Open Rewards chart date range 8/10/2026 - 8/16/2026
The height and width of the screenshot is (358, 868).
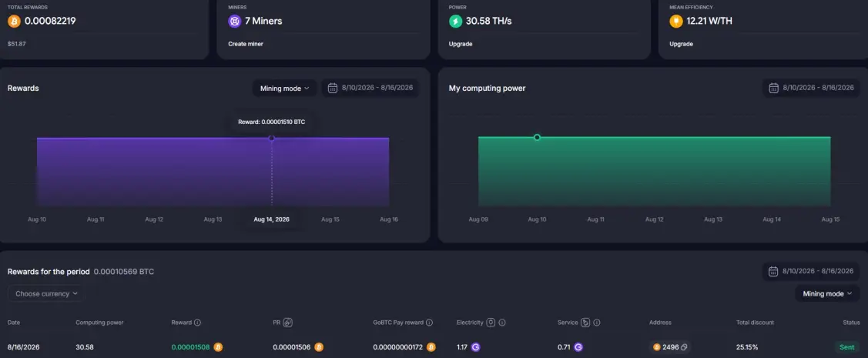pyautogui.click(x=370, y=88)
